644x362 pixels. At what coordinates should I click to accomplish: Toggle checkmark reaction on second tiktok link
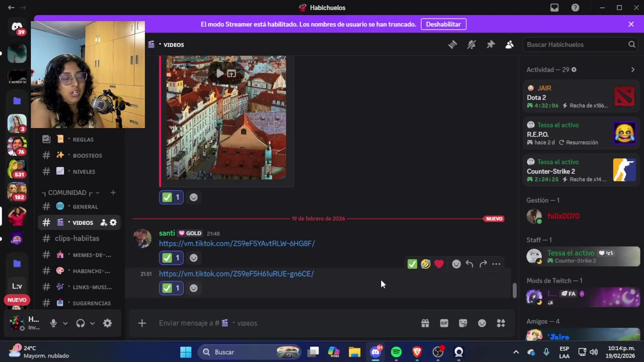[172, 288]
